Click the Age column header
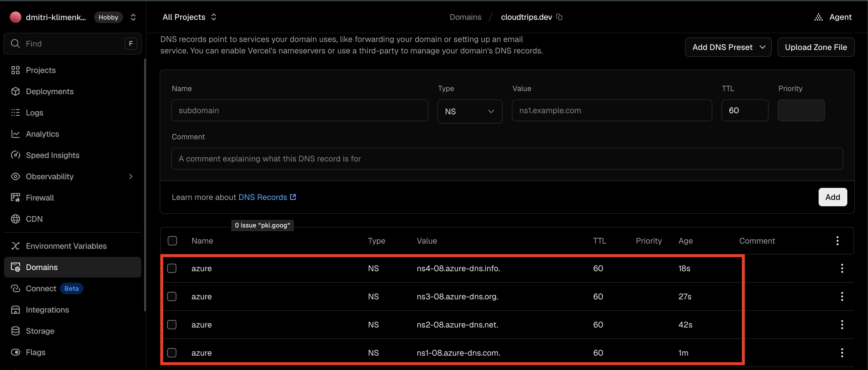This screenshot has height=370, width=868. pos(685,241)
